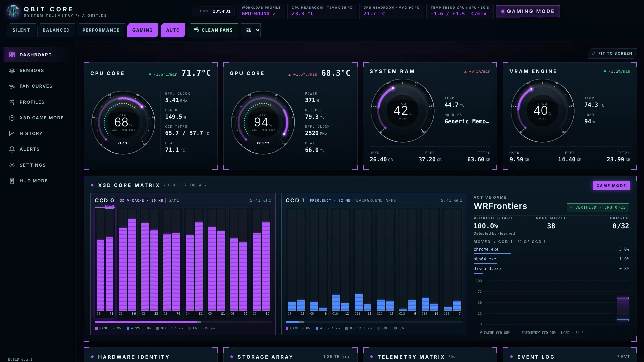This screenshot has width=644, height=362.
Task: Select the Alerts bell icon
Action: click(x=12, y=149)
